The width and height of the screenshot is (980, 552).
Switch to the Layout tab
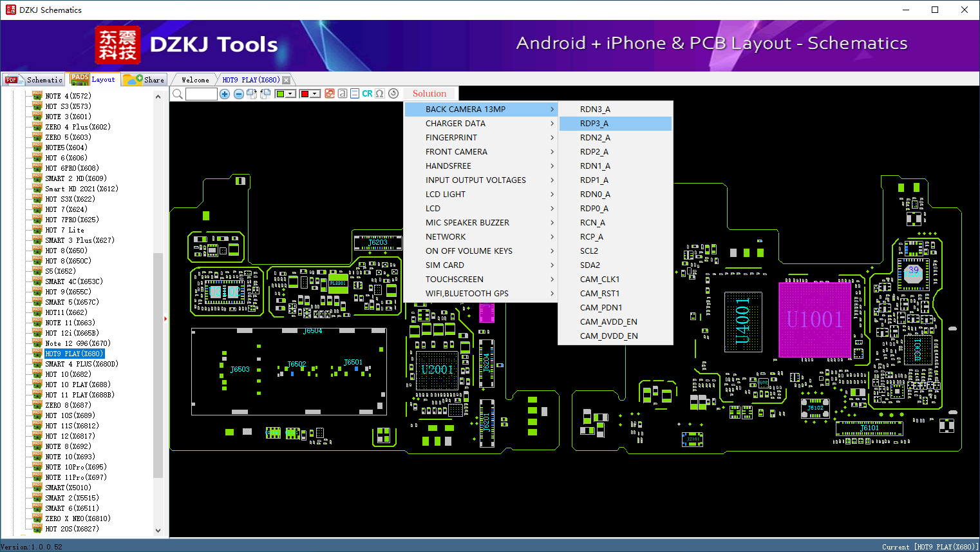[x=94, y=79]
